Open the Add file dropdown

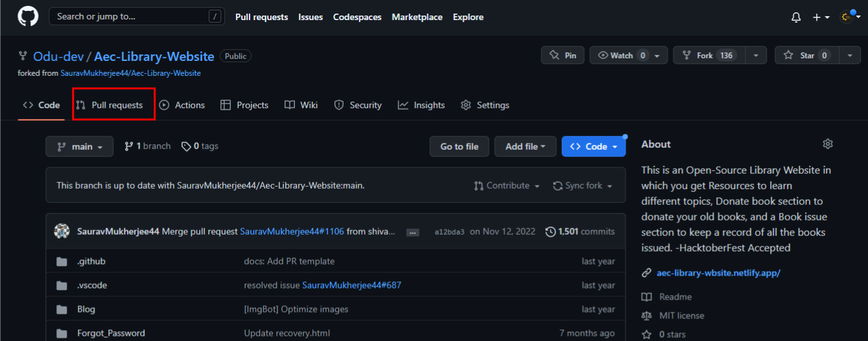pyautogui.click(x=525, y=147)
